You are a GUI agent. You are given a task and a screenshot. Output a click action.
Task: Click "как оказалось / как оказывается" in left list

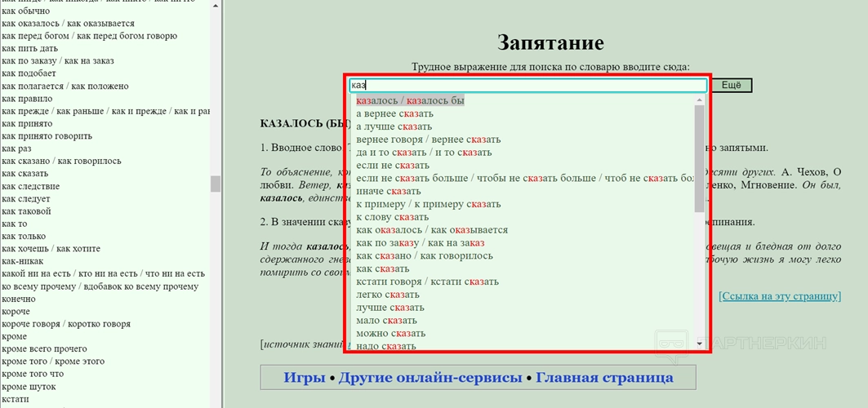click(68, 24)
